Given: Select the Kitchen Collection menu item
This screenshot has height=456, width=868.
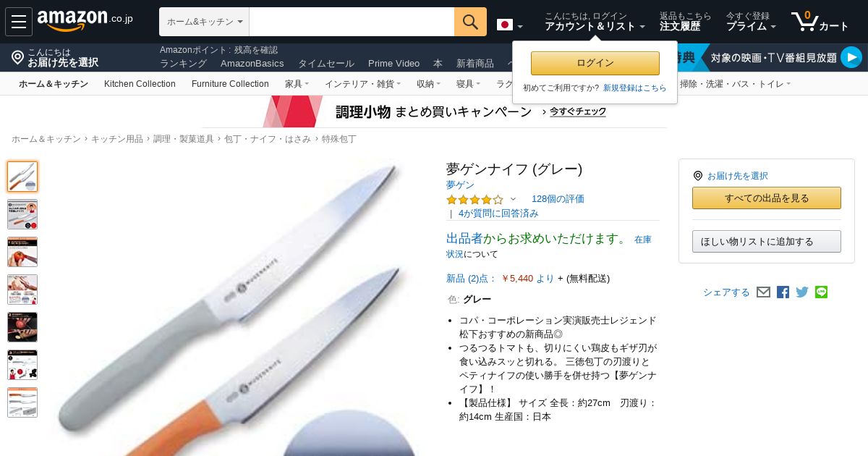Looking at the screenshot, I should point(140,84).
